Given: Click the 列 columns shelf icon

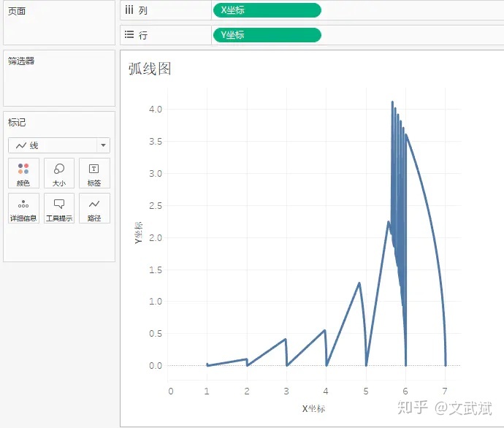Looking at the screenshot, I should (x=129, y=10).
